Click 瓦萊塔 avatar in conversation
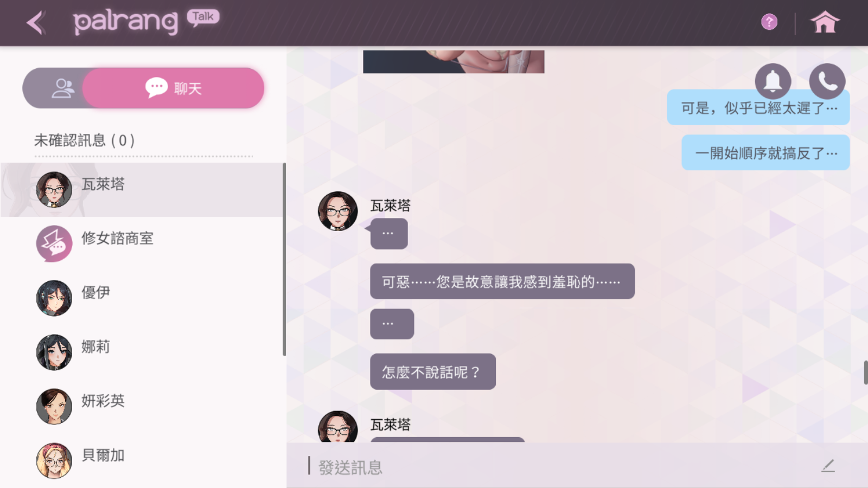 coord(338,211)
